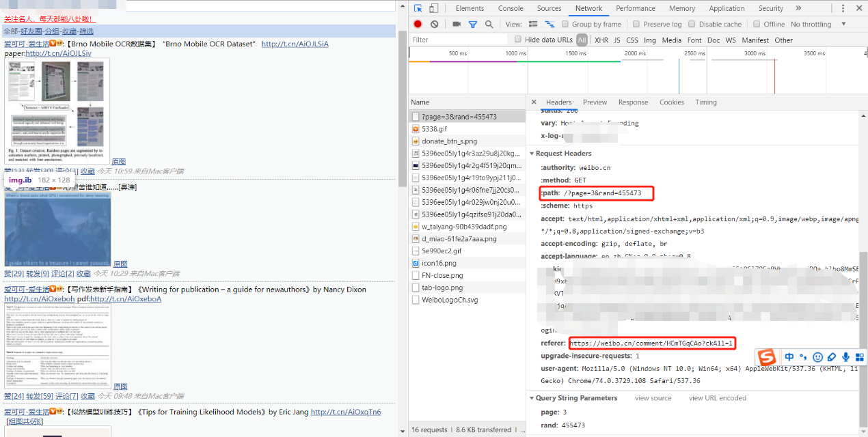Stop network recording with red record button
The height and width of the screenshot is (437, 868).
pos(418,24)
